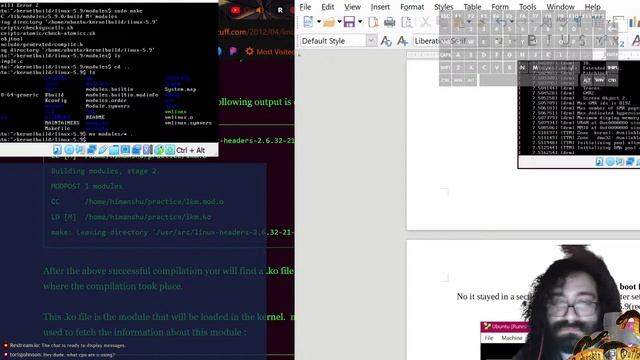
Task: Click the terminal screenshot image on page one
Action: 579,115
